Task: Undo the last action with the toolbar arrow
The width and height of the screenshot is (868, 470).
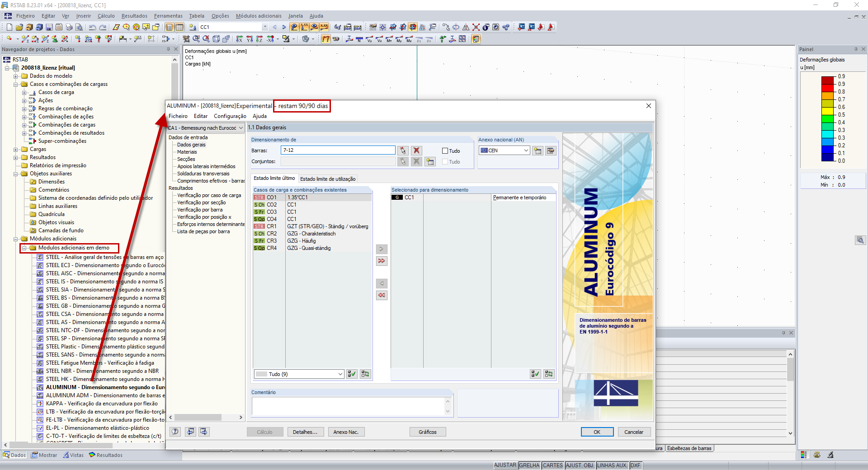Action: pyautogui.click(x=92, y=27)
